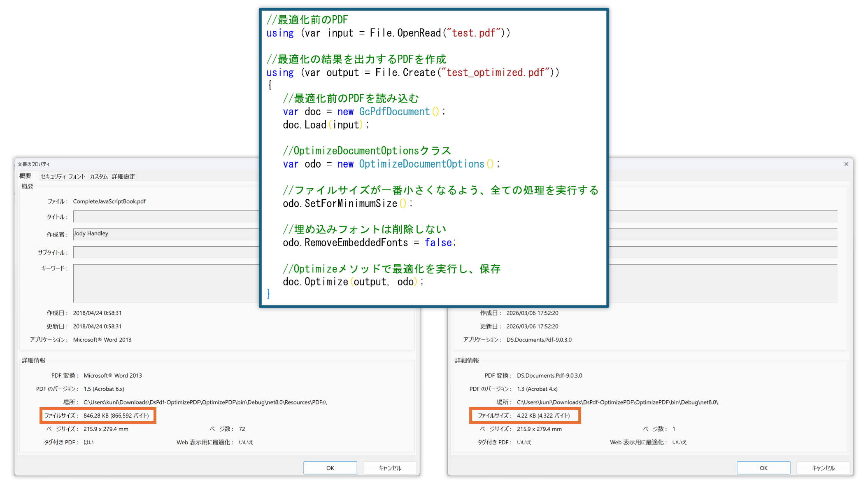Open the フォント tab in left dialog
Image resolution: width=868 pixels, height=488 pixels.
coord(77,176)
